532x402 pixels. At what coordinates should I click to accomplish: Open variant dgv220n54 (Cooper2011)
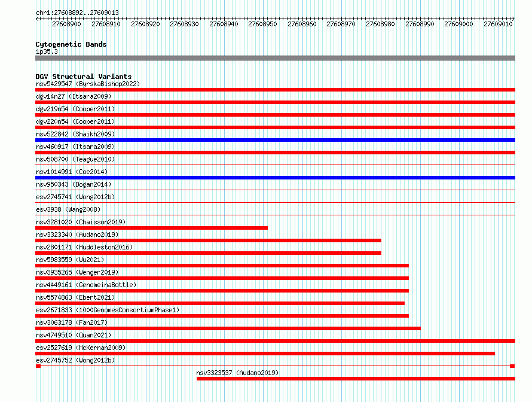pyautogui.click(x=75, y=121)
